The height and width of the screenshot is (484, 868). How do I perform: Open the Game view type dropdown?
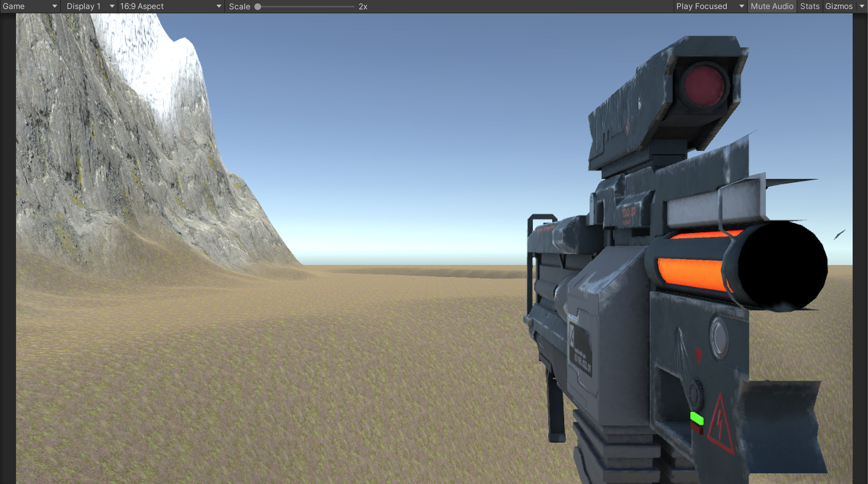tap(30, 6)
